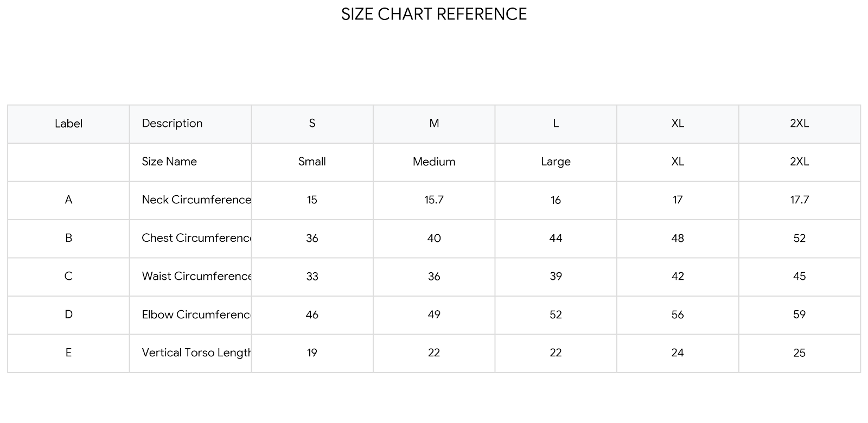The width and height of the screenshot is (868, 423).
Task: Click the Size Name row label
Action: (x=190, y=162)
